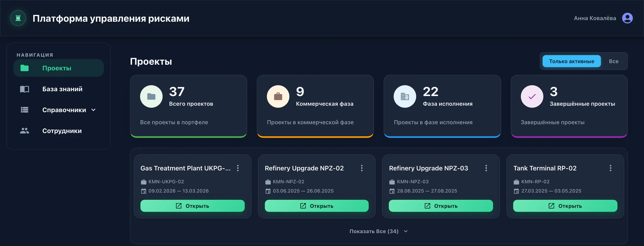Expand the Справочники submenu chevron
The image size is (644, 246).
tap(93, 110)
